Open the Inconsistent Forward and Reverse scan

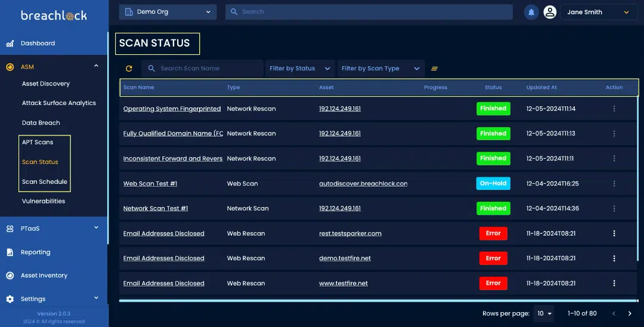pyautogui.click(x=173, y=159)
